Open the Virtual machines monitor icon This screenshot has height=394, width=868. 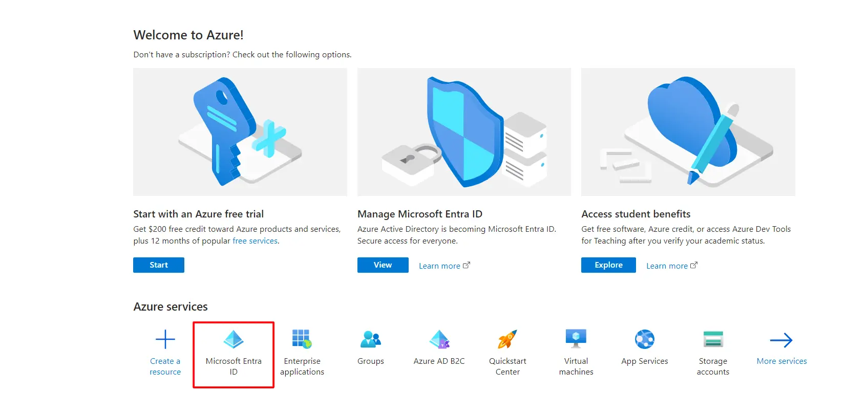click(x=576, y=339)
